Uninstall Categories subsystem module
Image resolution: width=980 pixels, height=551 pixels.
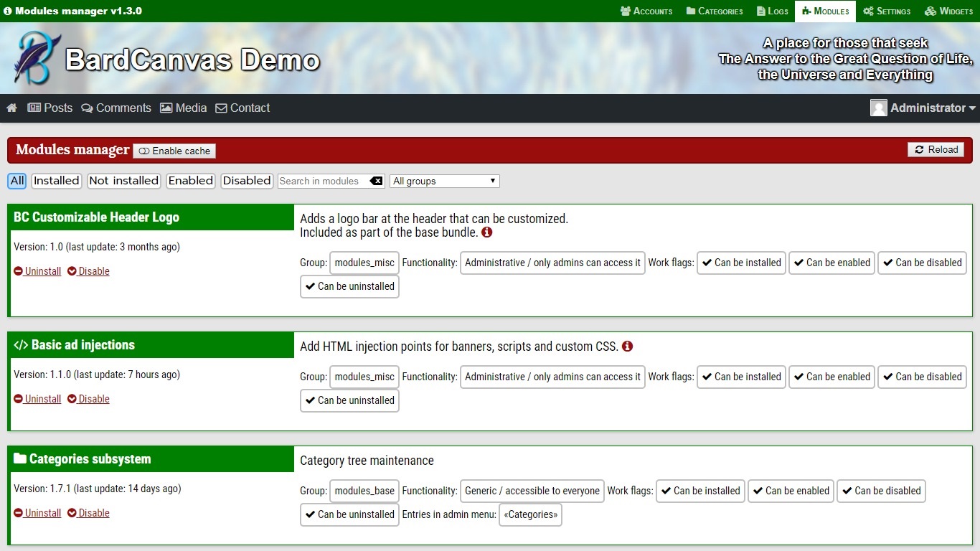point(37,513)
